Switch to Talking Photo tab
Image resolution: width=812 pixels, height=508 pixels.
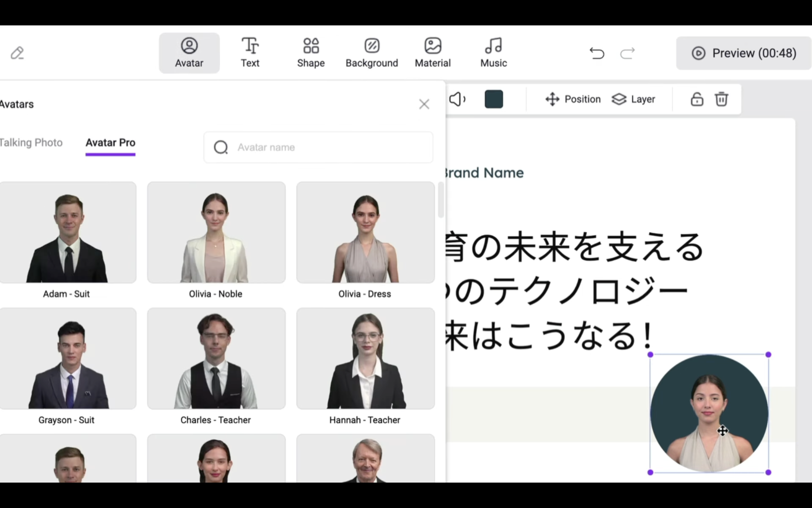click(31, 143)
